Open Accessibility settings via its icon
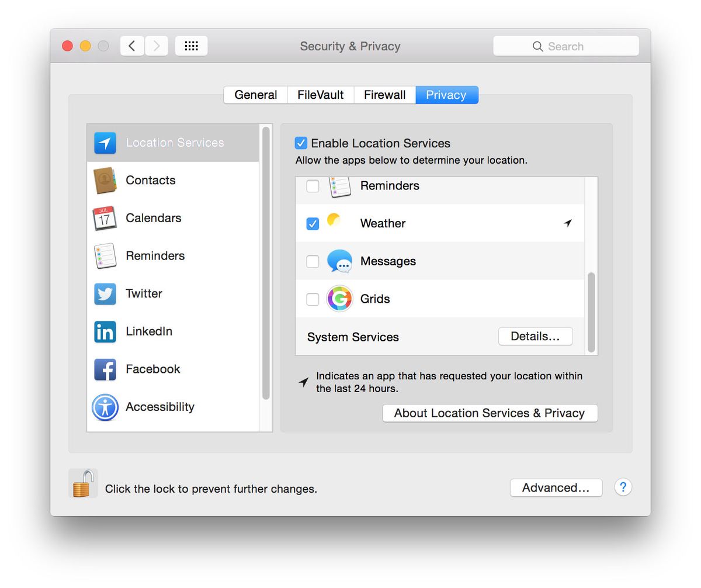Screen dimensions: 701x588 pyautogui.click(x=105, y=407)
